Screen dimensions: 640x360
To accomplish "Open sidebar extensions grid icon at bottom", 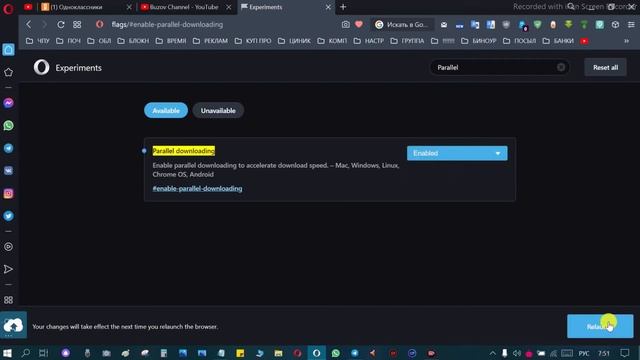I will tap(8, 300).
